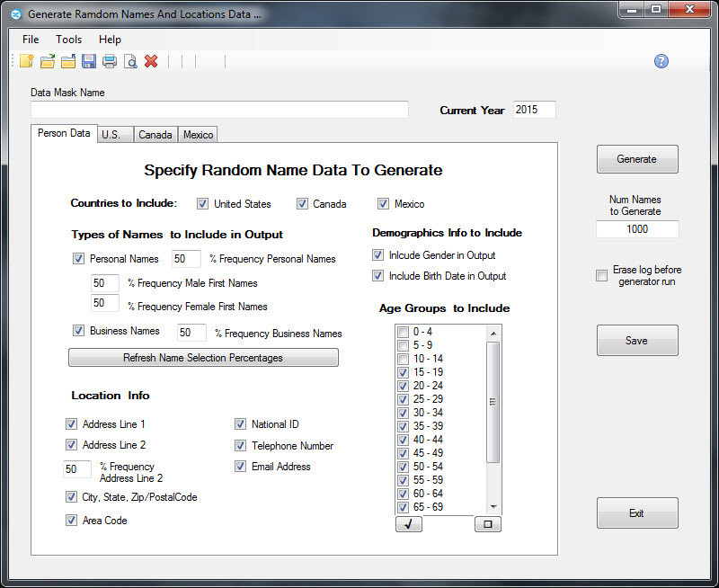Toggle City, State, Zip/PostalCode checkbox
Viewport: 719px width, 588px height.
pyautogui.click(x=71, y=496)
